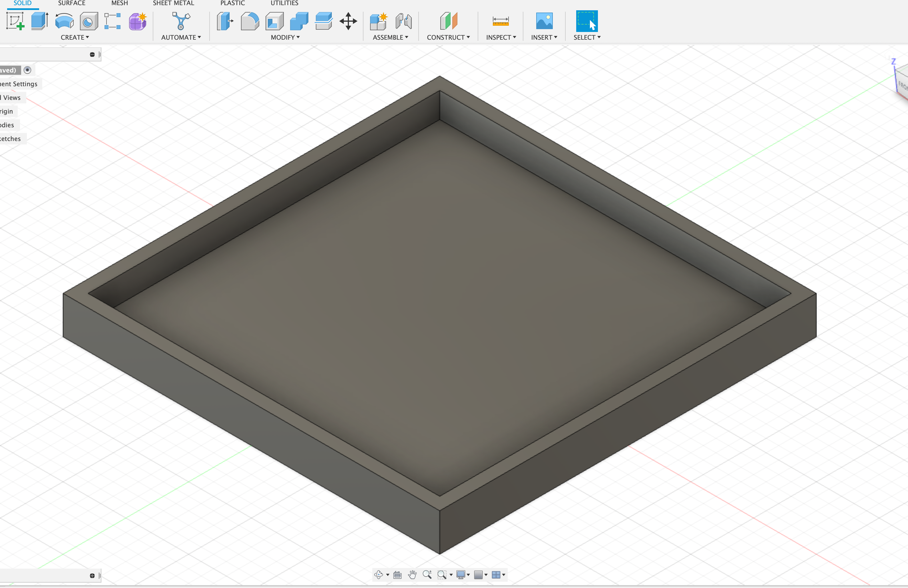908x588 pixels.
Task: Toggle the active component radio button
Action: coord(27,70)
